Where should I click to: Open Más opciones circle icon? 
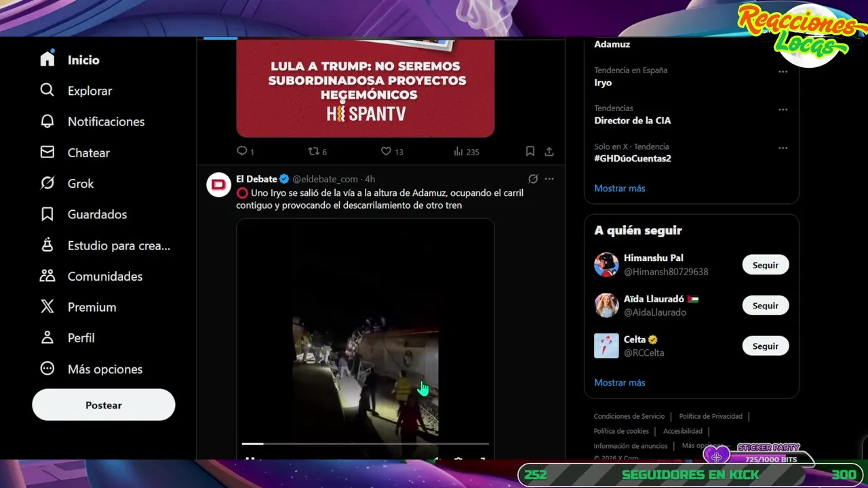tap(47, 369)
